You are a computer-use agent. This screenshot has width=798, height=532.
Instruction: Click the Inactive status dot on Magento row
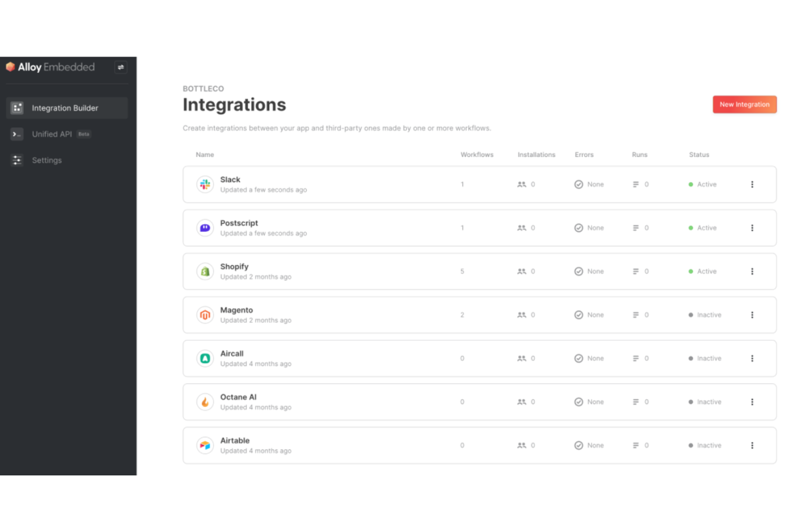click(691, 315)
